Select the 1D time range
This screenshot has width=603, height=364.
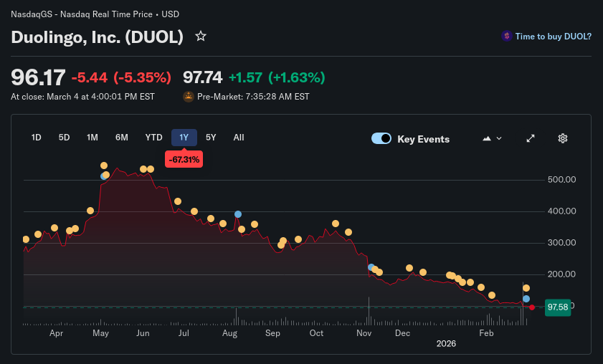point(37,138)
